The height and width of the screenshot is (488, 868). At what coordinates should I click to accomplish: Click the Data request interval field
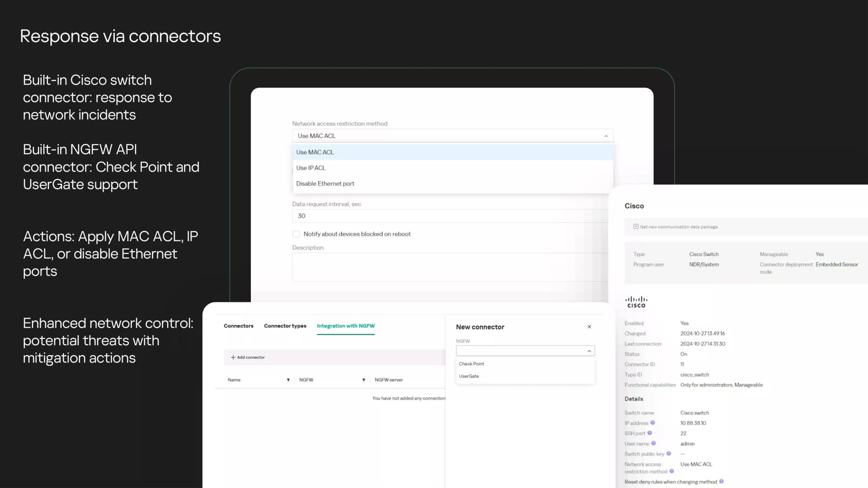pos(450,216)
